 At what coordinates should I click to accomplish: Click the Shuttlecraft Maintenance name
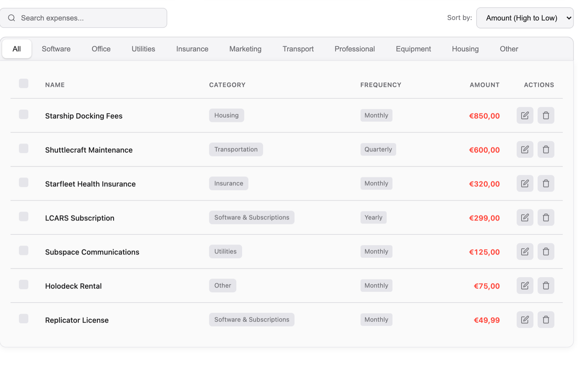[x=89, y=150]
